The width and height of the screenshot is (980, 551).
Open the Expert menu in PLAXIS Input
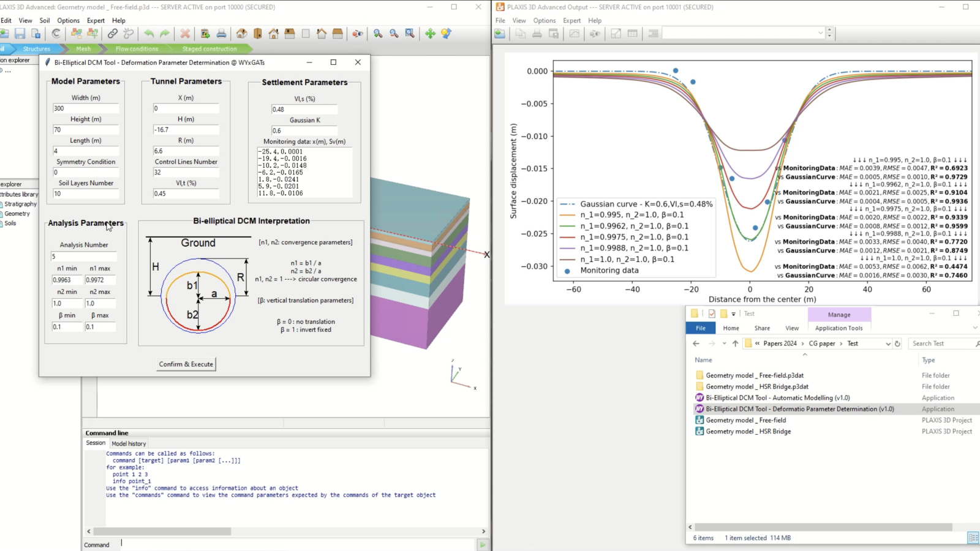click(96, 20)
